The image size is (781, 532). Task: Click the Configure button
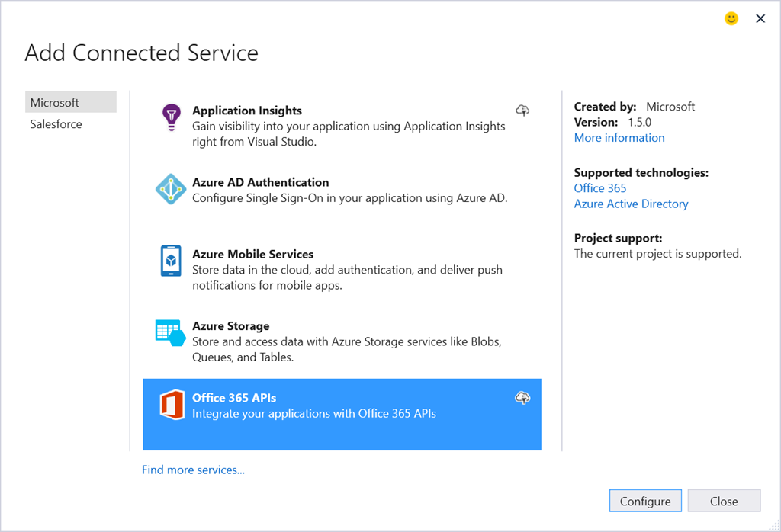point(645,501)
